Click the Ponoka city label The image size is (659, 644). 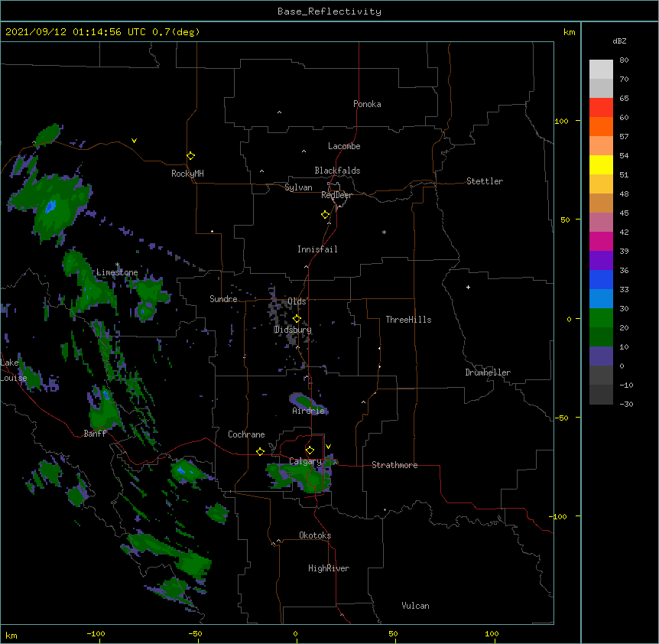click(x=367, y=104)
